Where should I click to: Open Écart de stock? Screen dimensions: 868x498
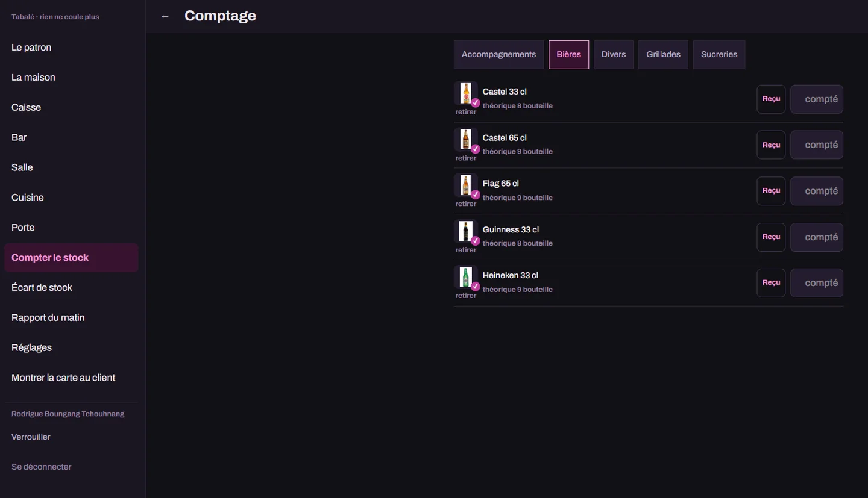tap(71, 288)
